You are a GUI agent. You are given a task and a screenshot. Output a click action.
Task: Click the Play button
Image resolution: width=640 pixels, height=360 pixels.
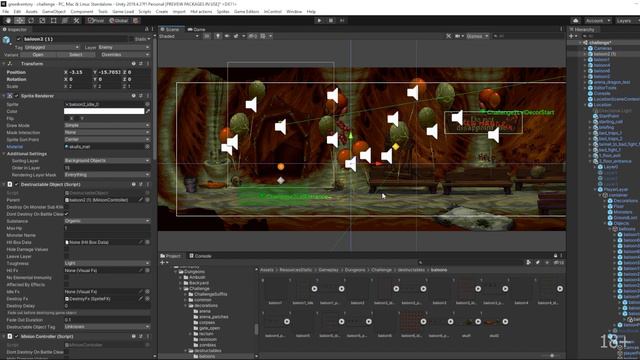pyautogui.click(x=319, y=20)
